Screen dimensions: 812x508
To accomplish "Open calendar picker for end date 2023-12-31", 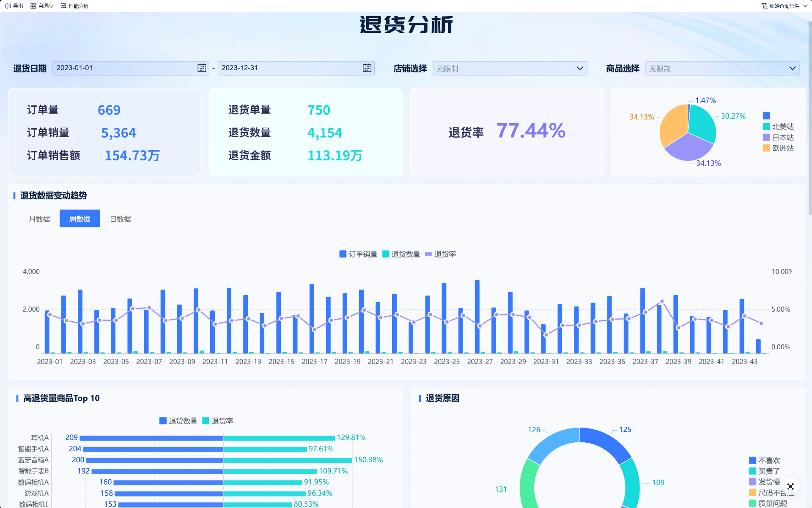I will 367,68.
